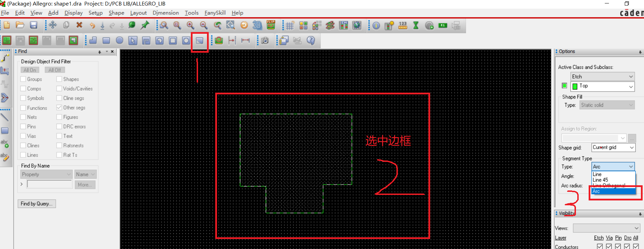Viewport: 644px width, 249px height.
Task: Click the green subclass color swatch
Action: [564, 85]
